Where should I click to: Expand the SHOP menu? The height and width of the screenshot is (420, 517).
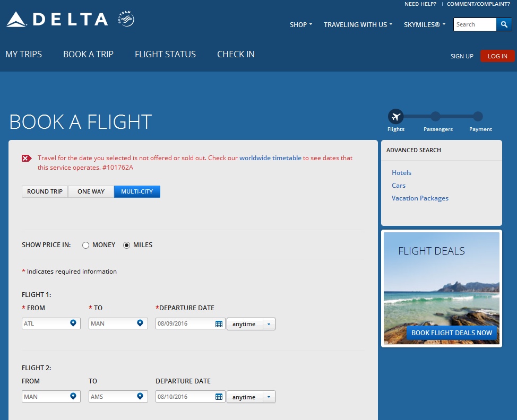point(300,24)
